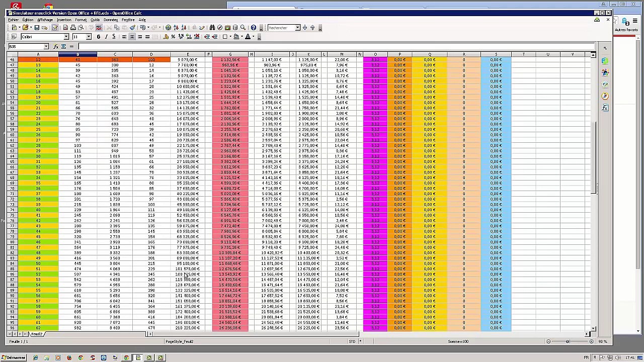Image resolution: width=644 pixels, height=362 pixels.
Task: Apply percent number format icon
Action: pyautogui.click(x=173, y=37)
